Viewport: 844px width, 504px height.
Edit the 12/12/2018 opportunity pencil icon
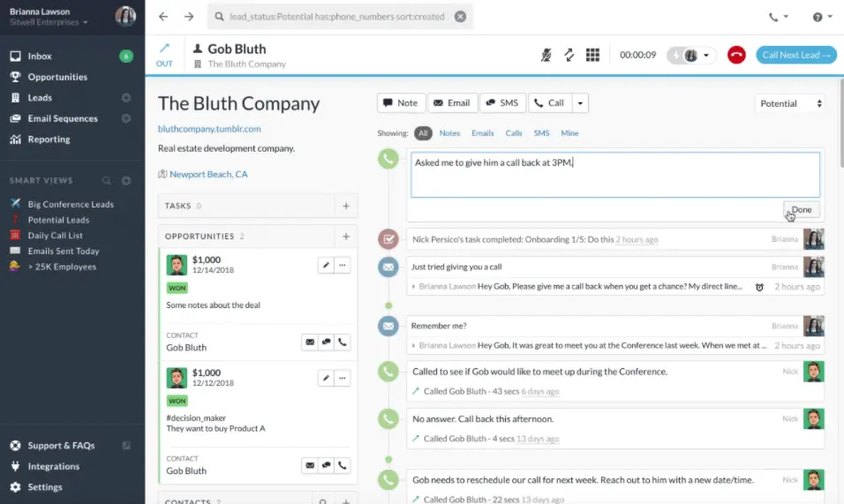(x=326, y=378)
